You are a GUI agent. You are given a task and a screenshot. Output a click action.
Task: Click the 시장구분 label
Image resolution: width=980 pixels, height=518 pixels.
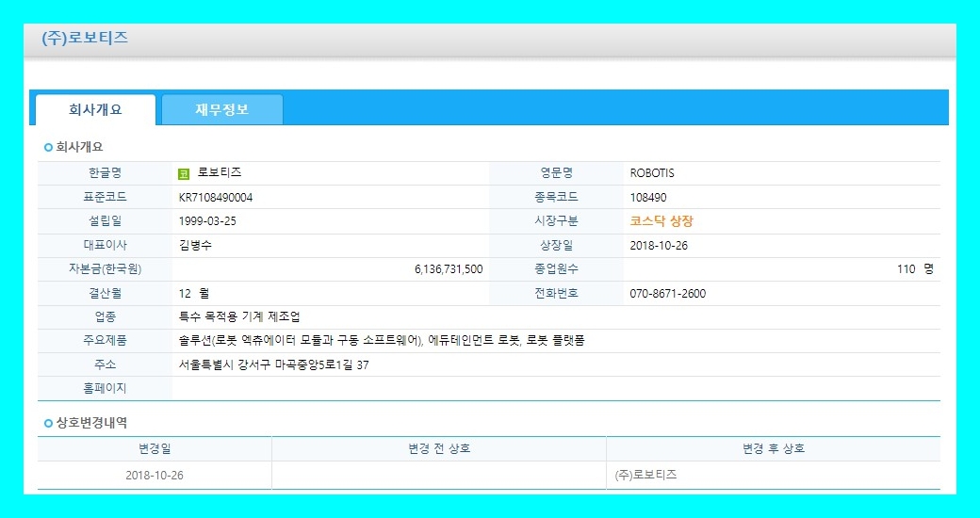[556, 221]
